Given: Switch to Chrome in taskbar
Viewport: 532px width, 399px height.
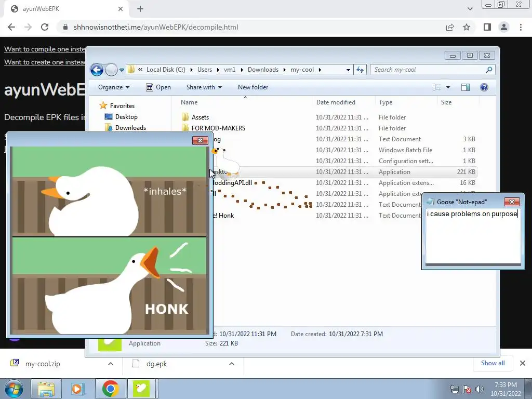Looking at the screenshot, I should [x=110, y=389].
